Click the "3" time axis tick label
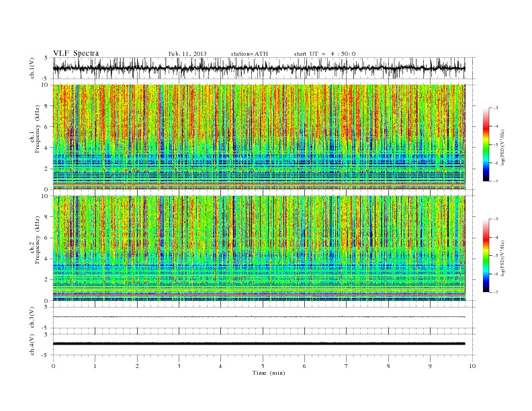Screen dimensions: 532x411 [x=179, y=366]
